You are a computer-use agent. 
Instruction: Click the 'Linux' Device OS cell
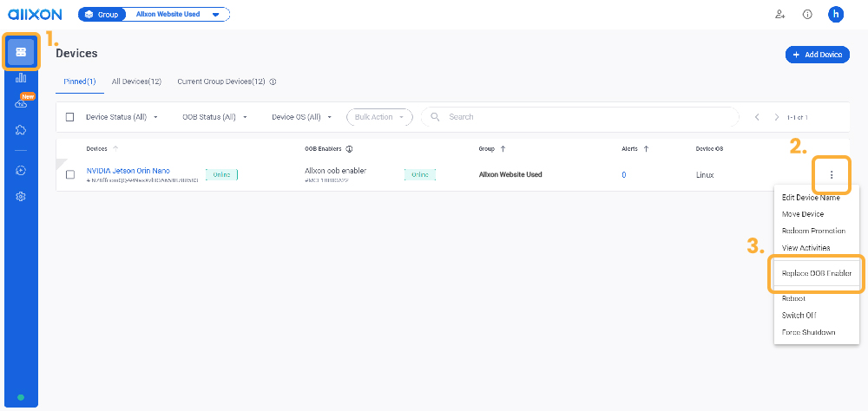[705, 175]
